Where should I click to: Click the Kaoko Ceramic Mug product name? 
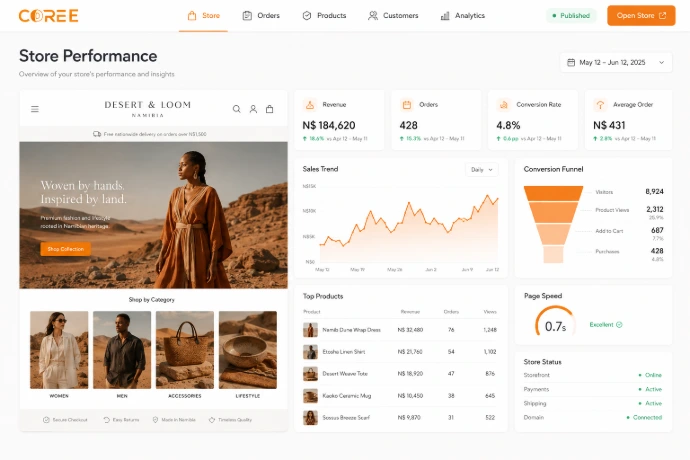click(347, 396)
